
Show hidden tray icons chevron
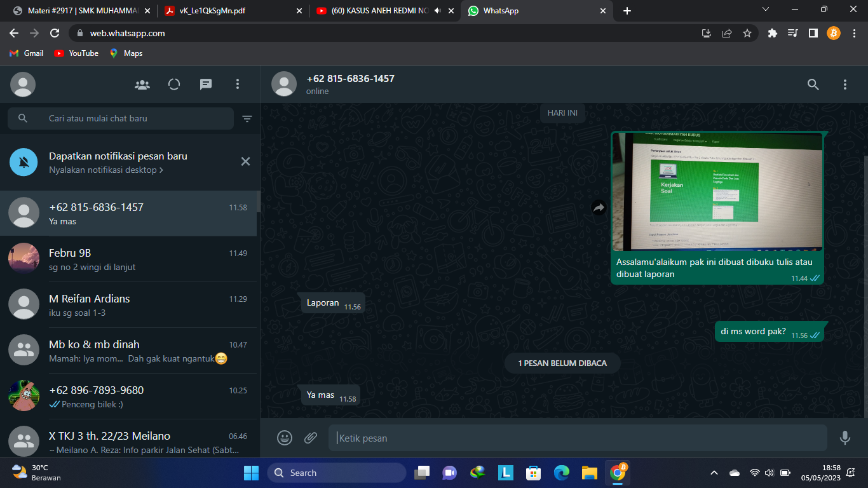(x=714, y=473)
